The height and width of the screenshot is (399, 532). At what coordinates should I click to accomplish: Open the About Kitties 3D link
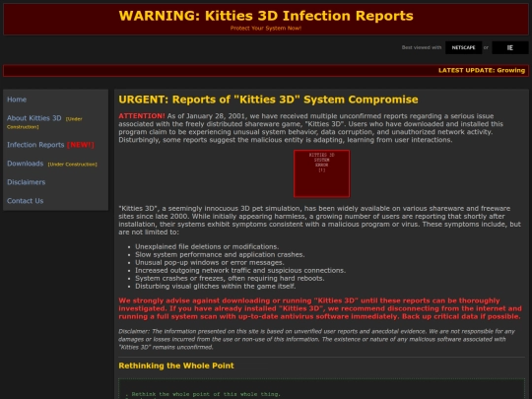[34, 118]
